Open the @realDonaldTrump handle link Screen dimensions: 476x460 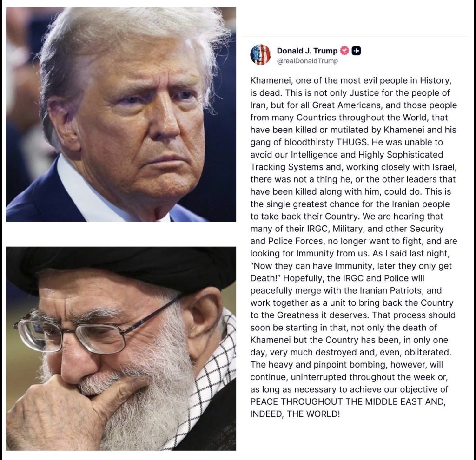307,61
